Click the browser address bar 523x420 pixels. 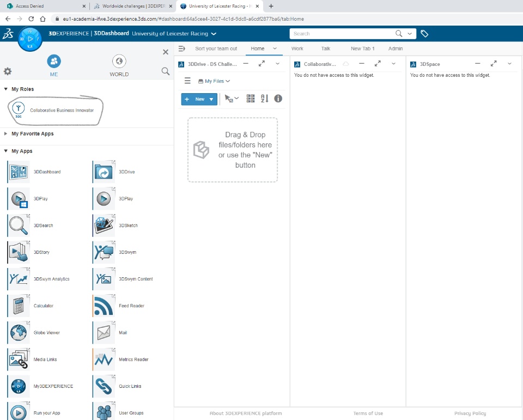(287, 19)
